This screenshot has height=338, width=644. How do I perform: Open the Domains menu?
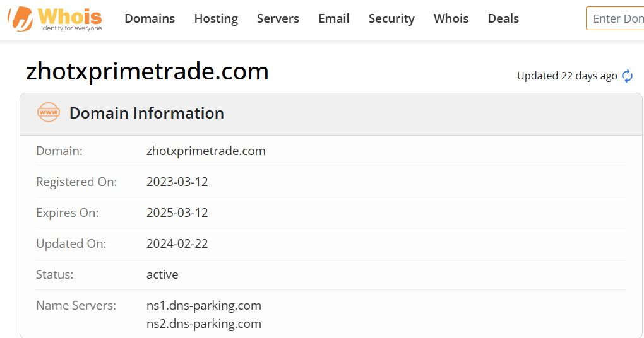pos(150,18)
